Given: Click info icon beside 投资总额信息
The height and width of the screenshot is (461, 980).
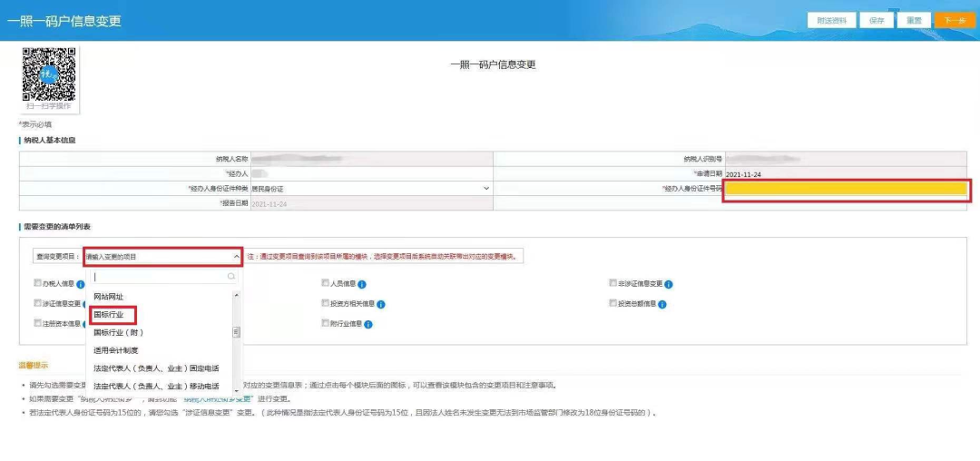Looking at the screenshot, I should pyautogui.click(x=662, y=304).
